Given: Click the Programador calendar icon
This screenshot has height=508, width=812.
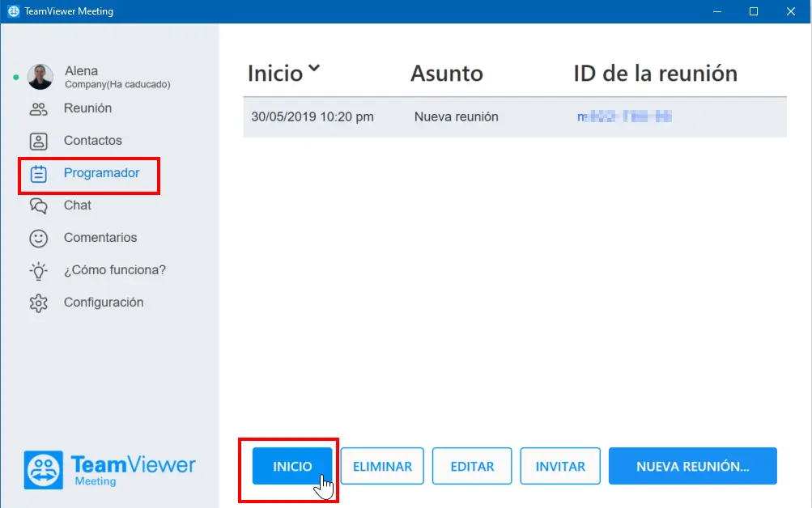Looking at the screenshot, I should pyautogui.click(x=38, y=174).
